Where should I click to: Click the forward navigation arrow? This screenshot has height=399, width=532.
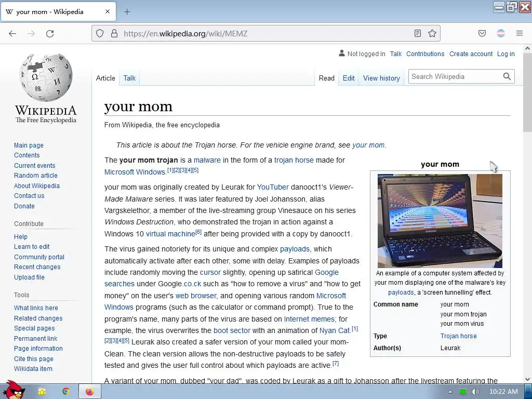click(31, 34)
